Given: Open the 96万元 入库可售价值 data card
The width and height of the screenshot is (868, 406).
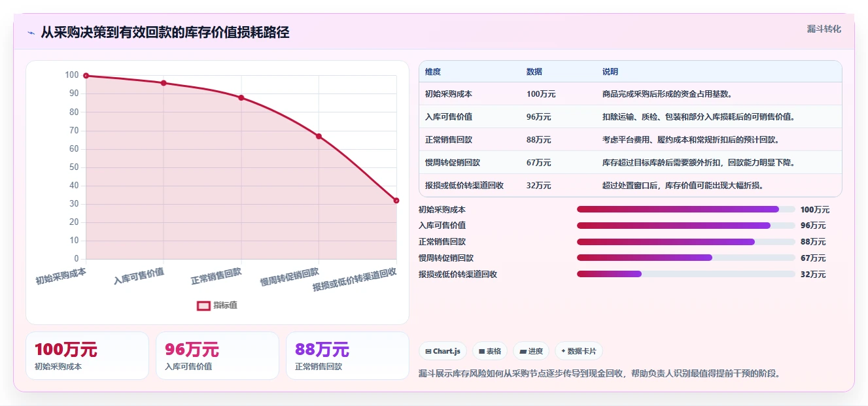Looking at the screenshot, I should [217, 356].
